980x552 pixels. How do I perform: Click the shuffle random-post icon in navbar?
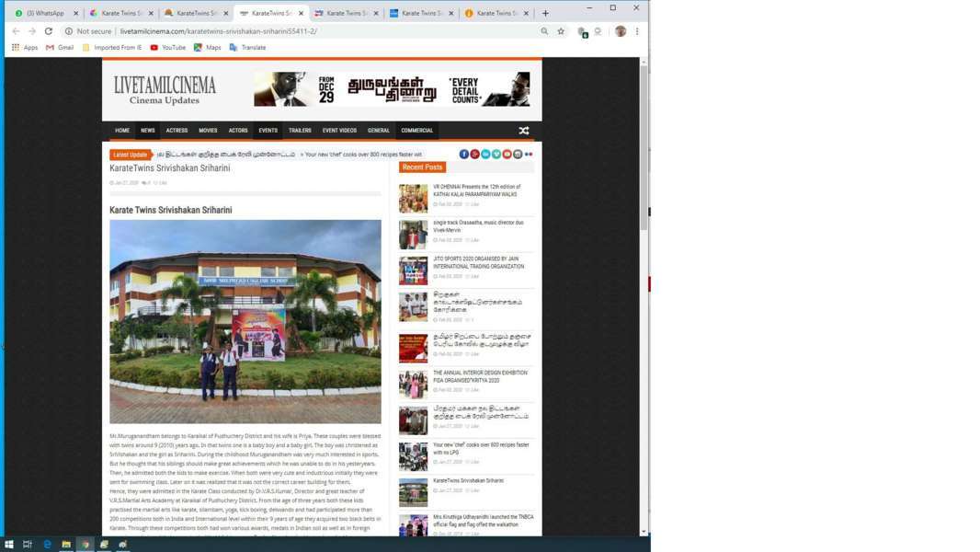(x=524, y=131)
